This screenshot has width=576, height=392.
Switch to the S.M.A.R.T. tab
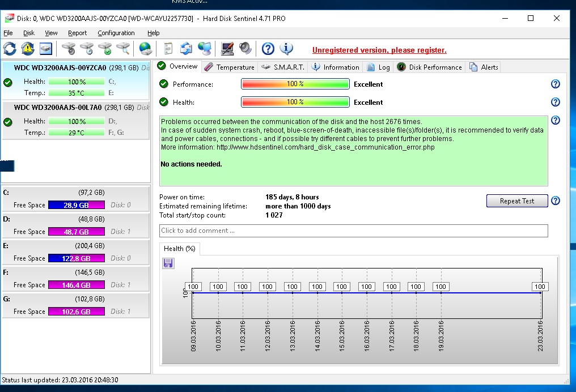click(283, 67)
